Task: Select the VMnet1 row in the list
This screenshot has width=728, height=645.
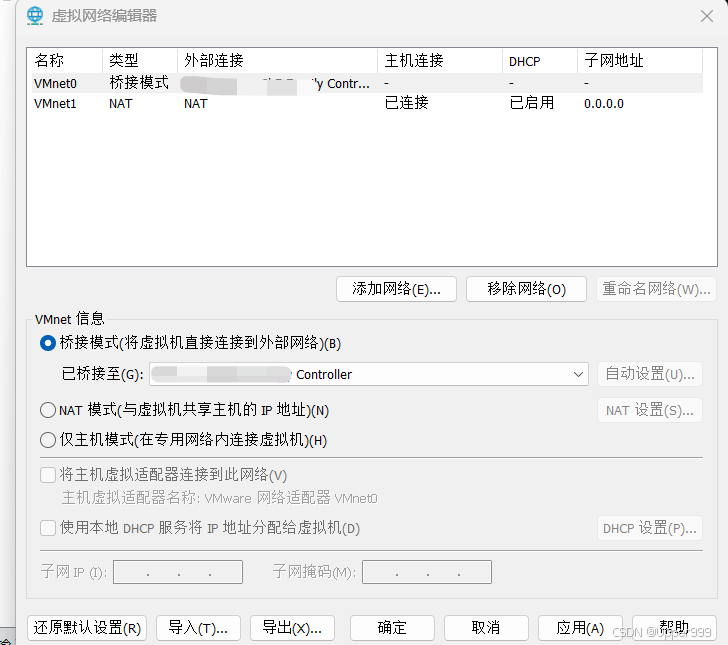Action: coord(367,104)
